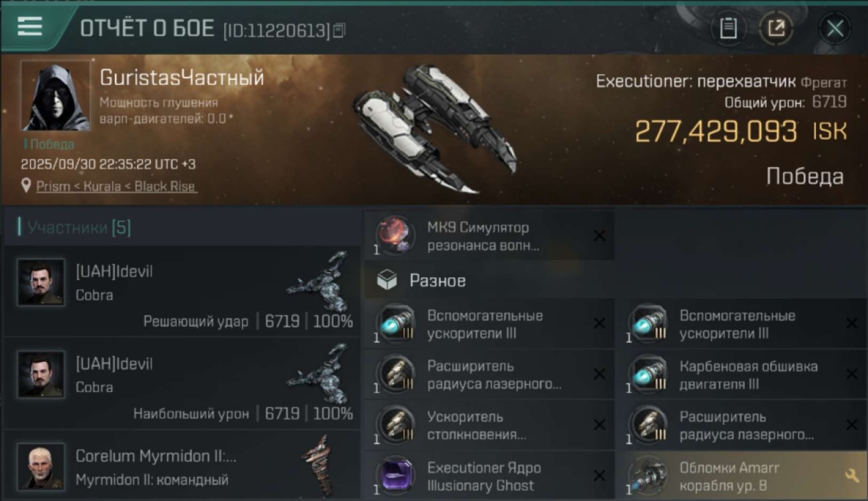Copy the battle report ID icon
Screen dimensions: 868x501
pos(339,30)
